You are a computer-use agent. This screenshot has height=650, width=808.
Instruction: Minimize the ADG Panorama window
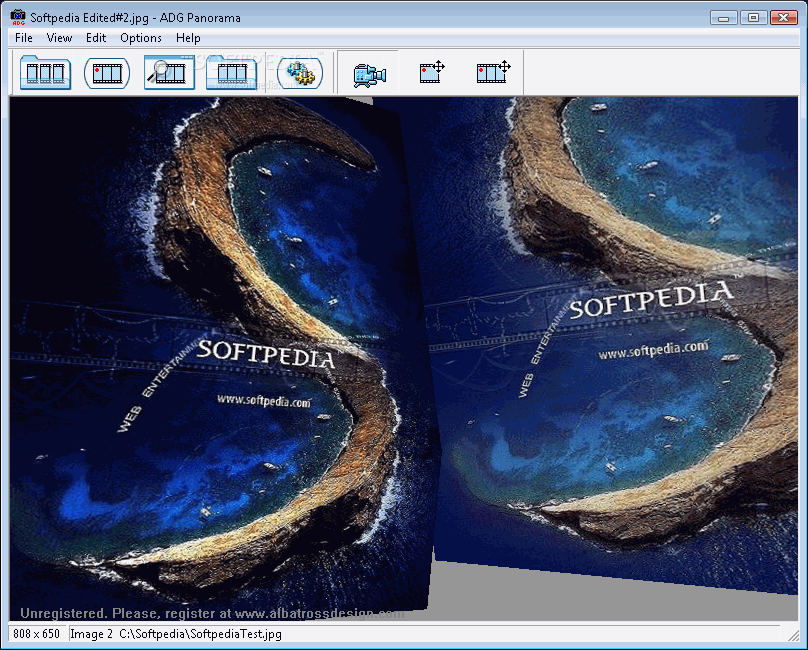(723, 18)
